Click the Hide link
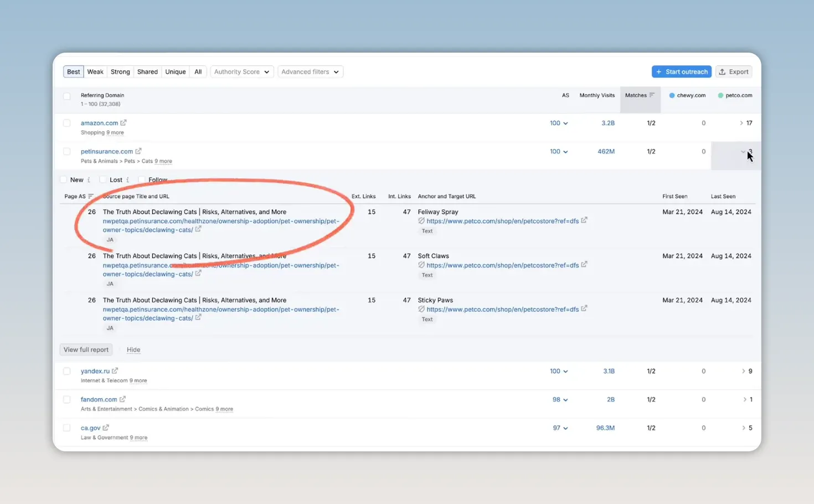Viewport: 814px width, 504px height. (x=133, y=349)
